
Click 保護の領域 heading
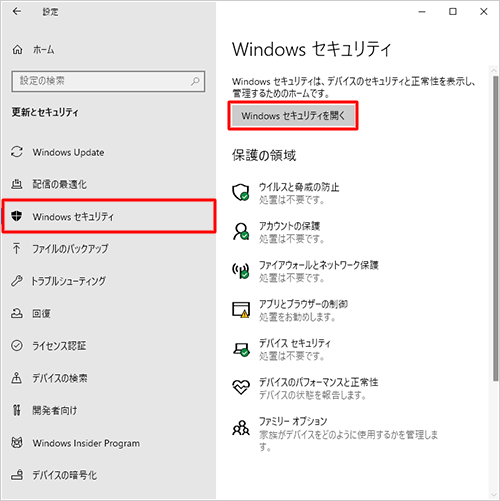point(264,155)
